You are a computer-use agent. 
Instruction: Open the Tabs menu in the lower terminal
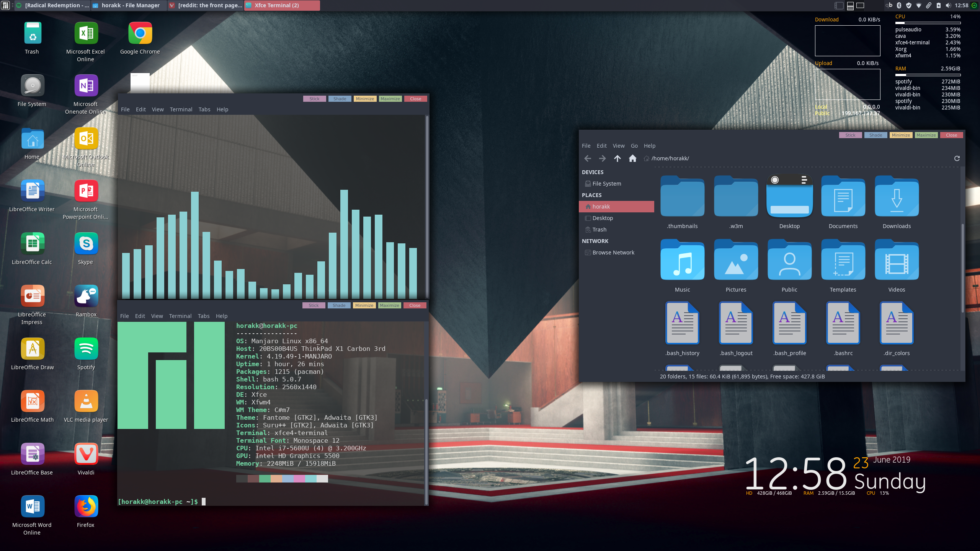click(203, 316)
